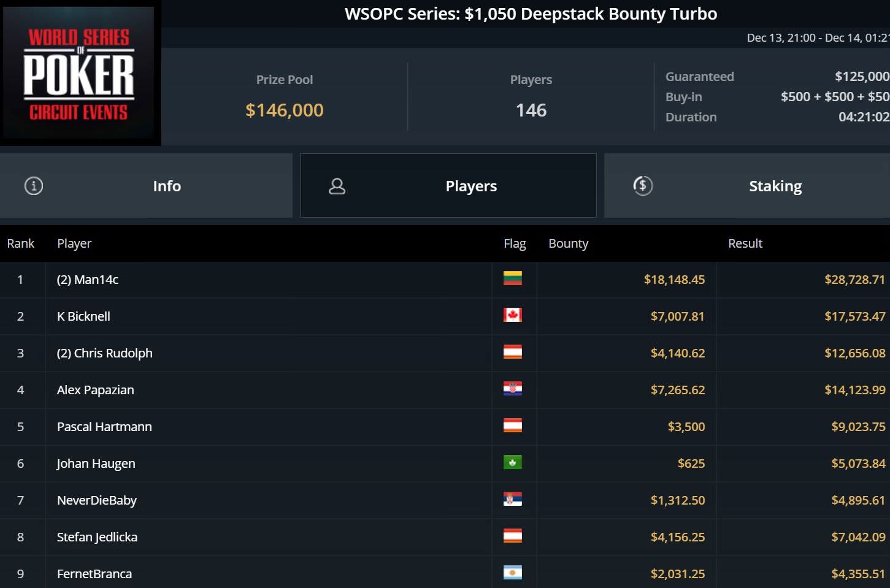
Task: Click Stefan Jedlicka's player name
Action: pos(97,537)
